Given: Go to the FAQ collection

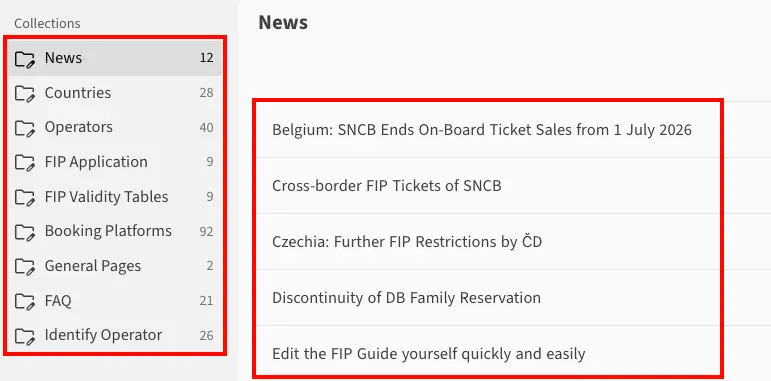Looking at the screenshot, I should (114, 300).
